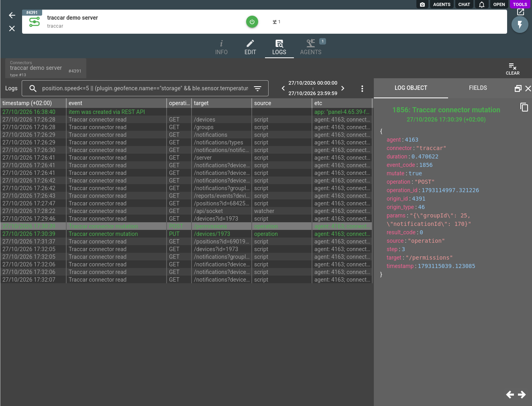Image resolution: width=532 pixels, height=406 pixels.
Task: Toggle the green connector power switch
Action: [252, 22]
